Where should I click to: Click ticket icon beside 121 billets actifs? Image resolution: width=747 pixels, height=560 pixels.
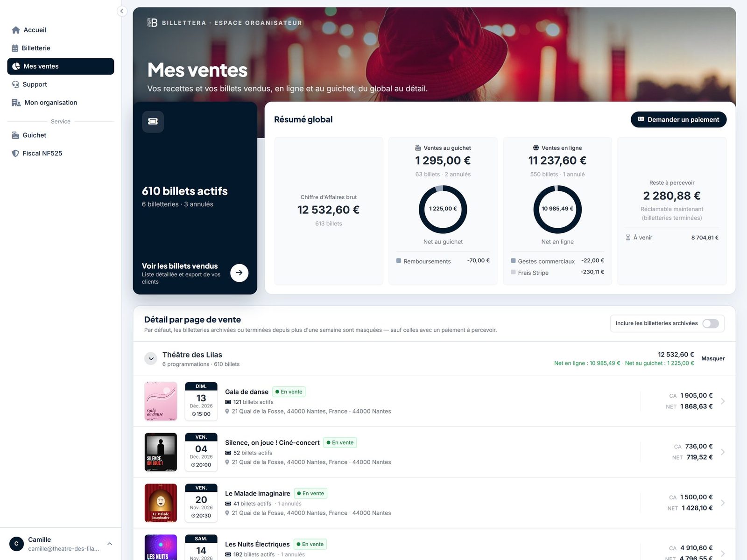point(228,402)
